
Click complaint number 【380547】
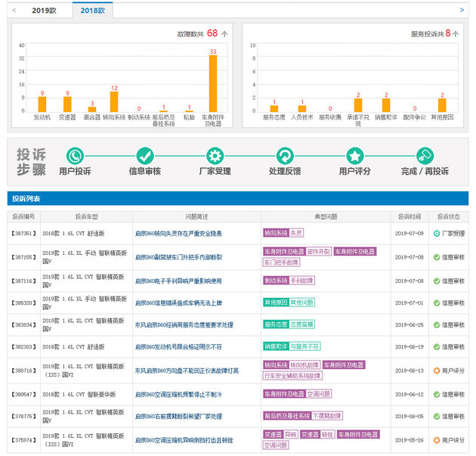coord(23,394)
